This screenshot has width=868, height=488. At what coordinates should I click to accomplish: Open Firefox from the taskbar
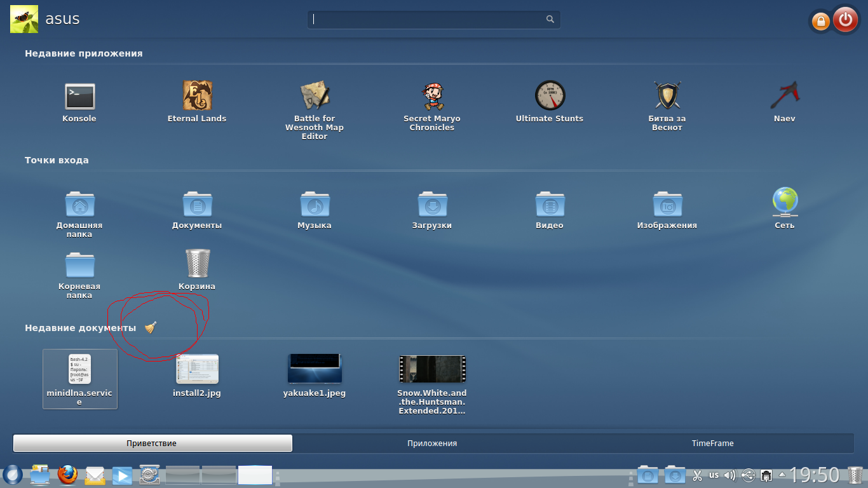(x=67, y=475)
